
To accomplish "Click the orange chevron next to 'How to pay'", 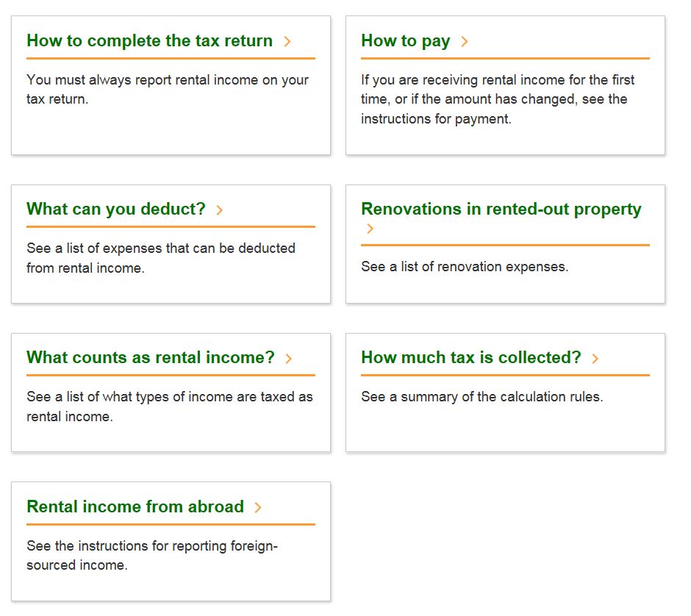I will pos(465,42).
